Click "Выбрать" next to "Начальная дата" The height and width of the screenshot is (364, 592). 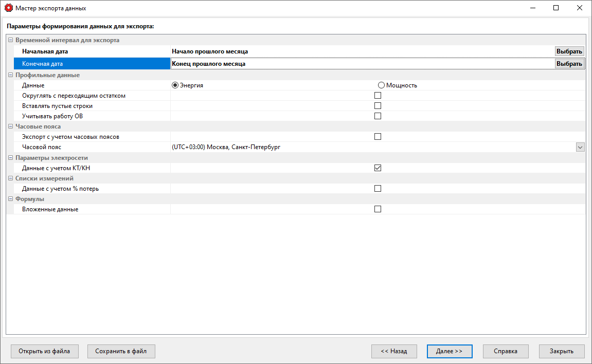pyautogui.click(x=569, y=51)
